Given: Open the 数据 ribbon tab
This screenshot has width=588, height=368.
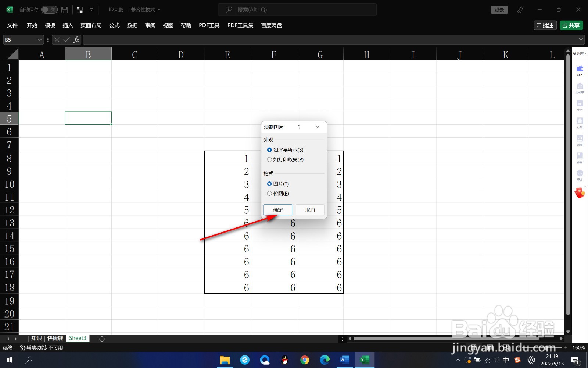Looking at the screenshot, I should 132,25.
